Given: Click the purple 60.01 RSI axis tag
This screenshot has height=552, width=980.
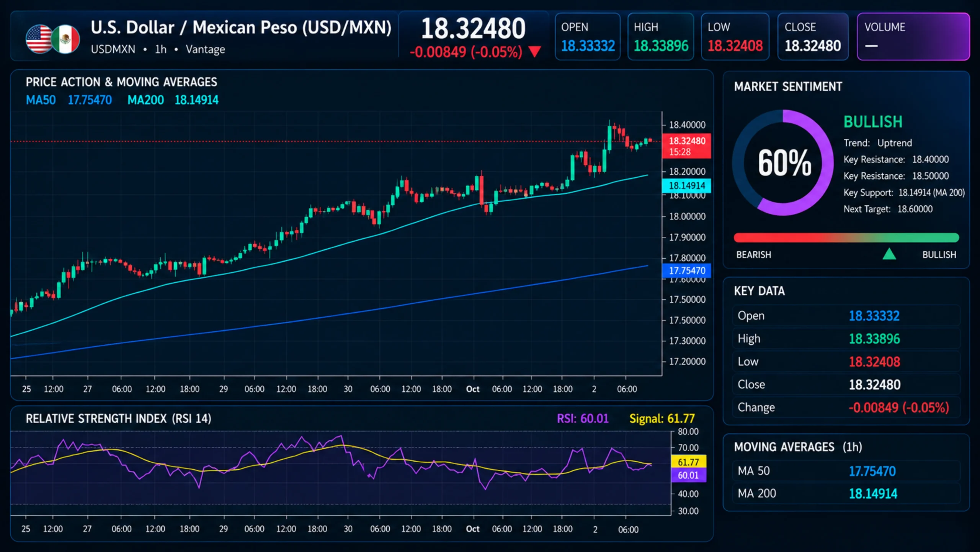Looking at the screenshot, I should (688, 475).
